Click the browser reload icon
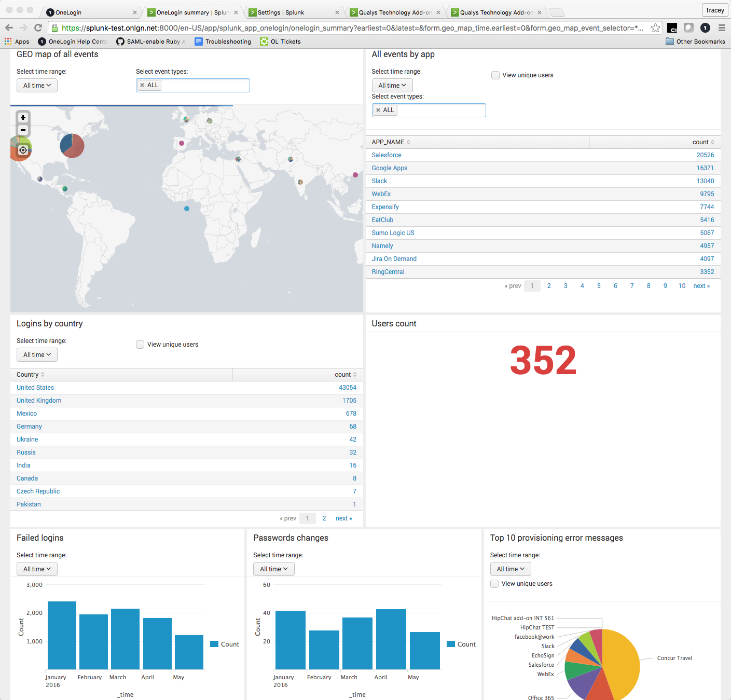The width and height of the screenshot is (731, 700). pyautogui.click(x=38, y=28)
